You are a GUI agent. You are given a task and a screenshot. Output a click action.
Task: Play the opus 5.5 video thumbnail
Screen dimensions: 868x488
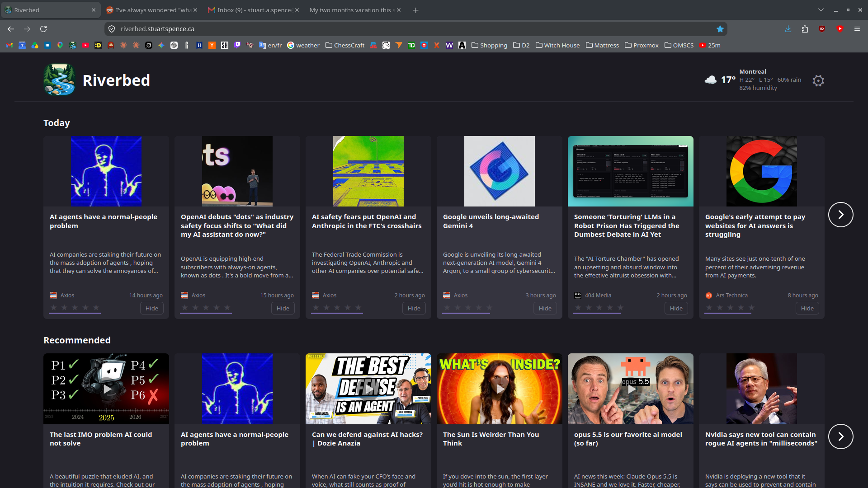[631, 389]
